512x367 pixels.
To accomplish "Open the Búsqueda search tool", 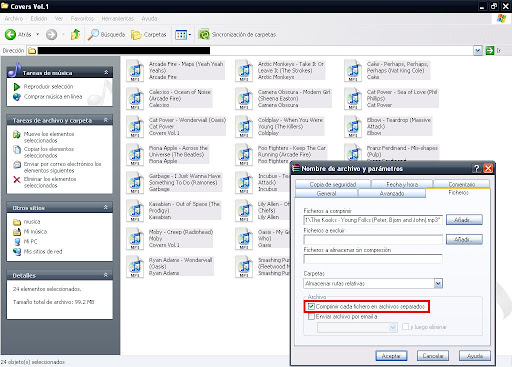I will click(x=106, y=34).
